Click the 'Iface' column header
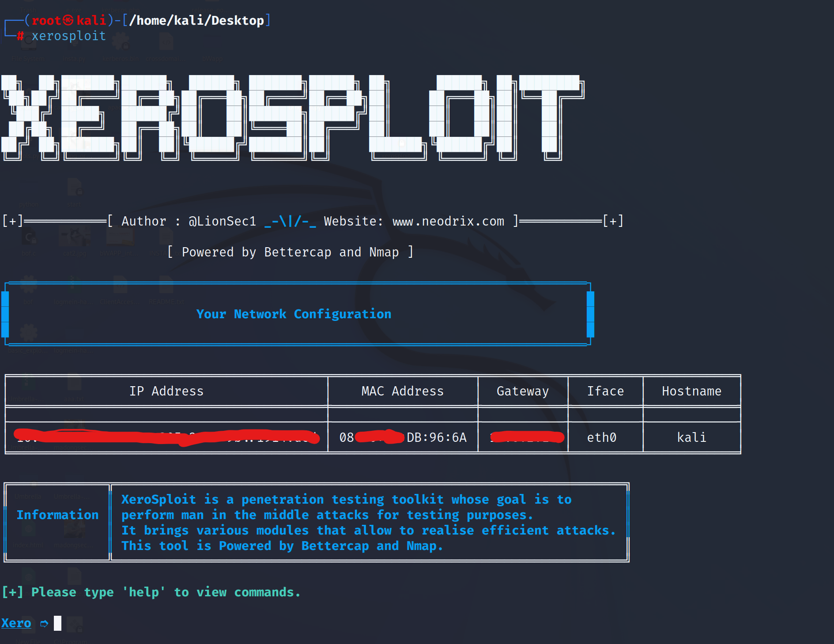834x644 pixels. [605, 391]
